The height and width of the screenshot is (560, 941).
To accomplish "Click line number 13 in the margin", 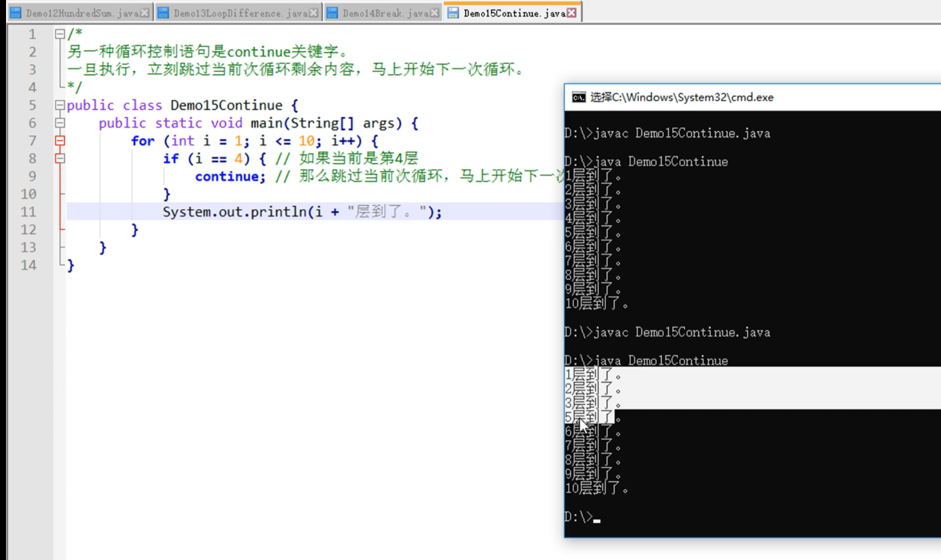I will [x=28, y=248].
